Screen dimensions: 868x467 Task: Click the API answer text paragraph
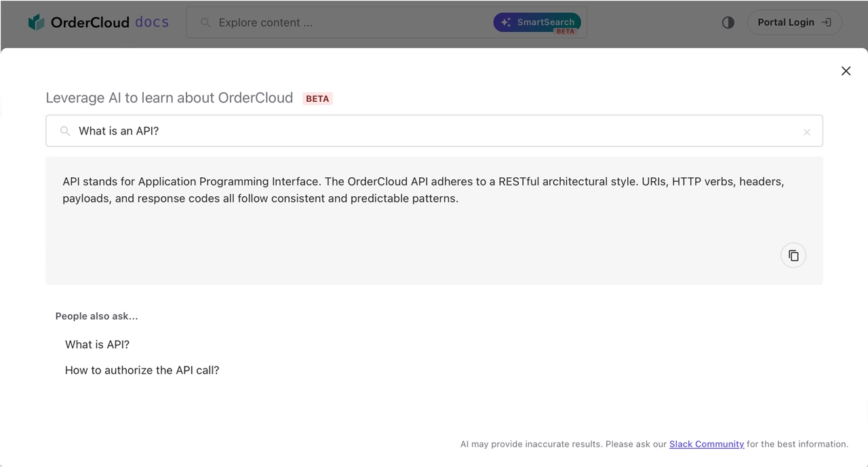(x=424, y=190)
